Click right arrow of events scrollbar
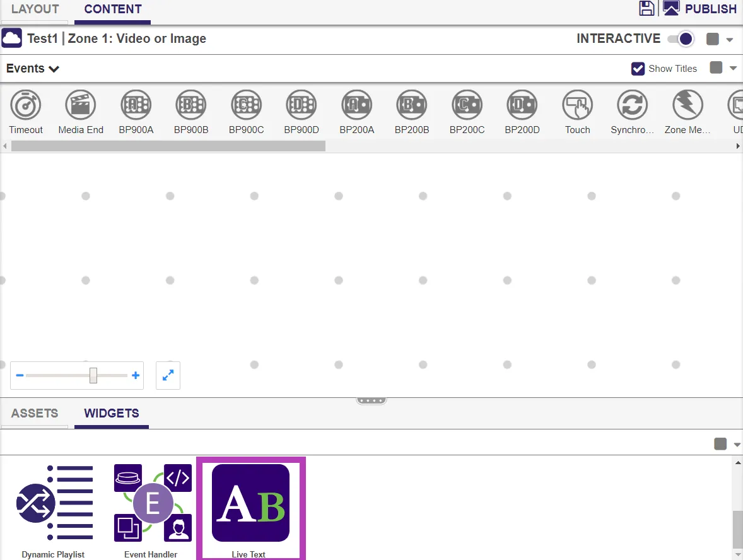 click(738, 146)
